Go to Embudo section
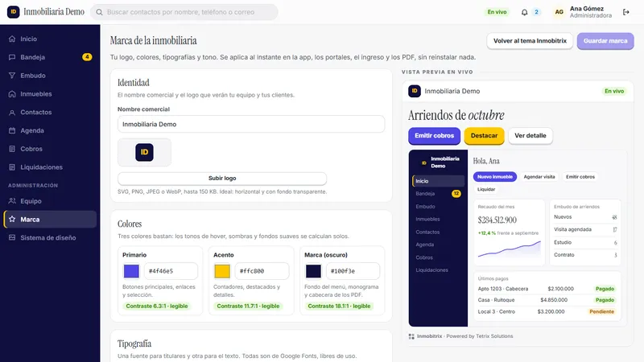644x362 pixels. point(50,76)
